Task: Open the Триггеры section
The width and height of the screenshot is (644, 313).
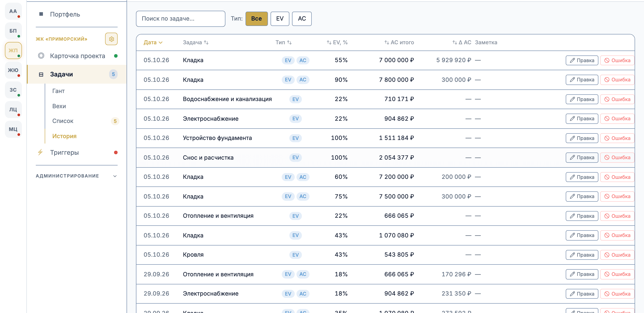Action: [x=76, y=152]
